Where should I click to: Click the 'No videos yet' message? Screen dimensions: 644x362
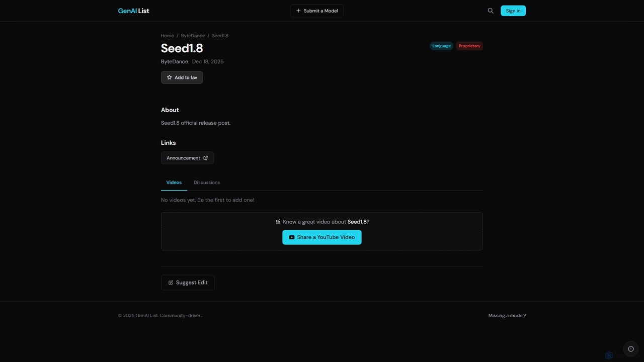pos(207,200)
